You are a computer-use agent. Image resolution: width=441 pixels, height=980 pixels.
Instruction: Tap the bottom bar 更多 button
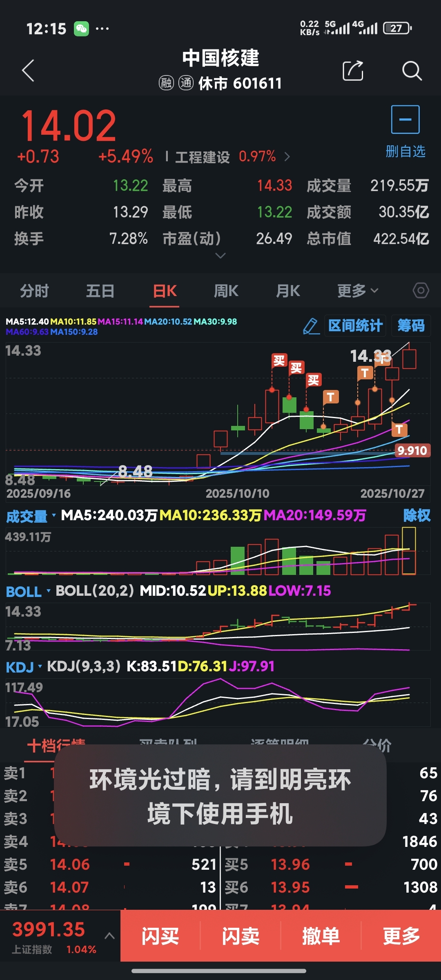401,936
